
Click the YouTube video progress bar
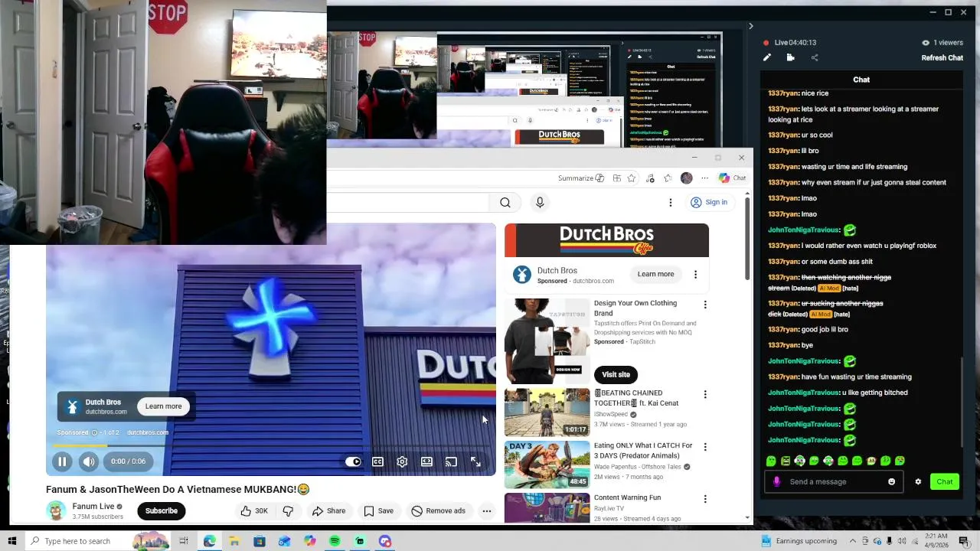[271, 445]
